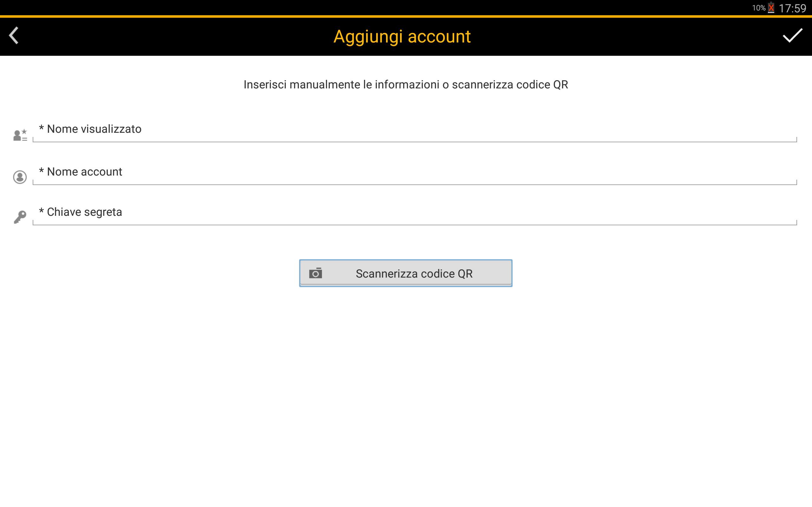Click the underline of Nome visualizzato field
This screenshot has width=812, height=507.
(x=415, y=142)
